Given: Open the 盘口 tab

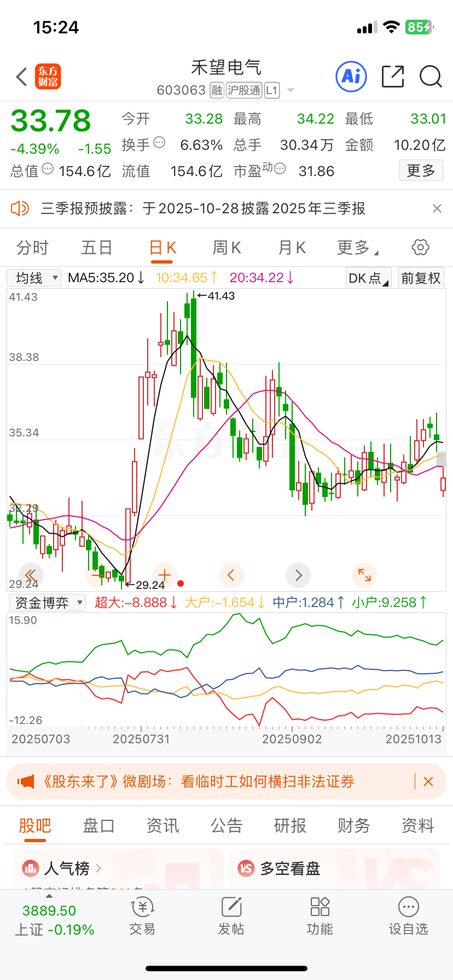Looking at the screenshot, I should 98,826.
